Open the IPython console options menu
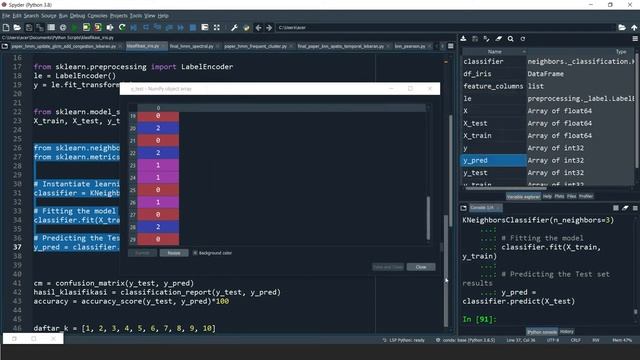This screenshot has width=640, height=360. click(635, 208)
